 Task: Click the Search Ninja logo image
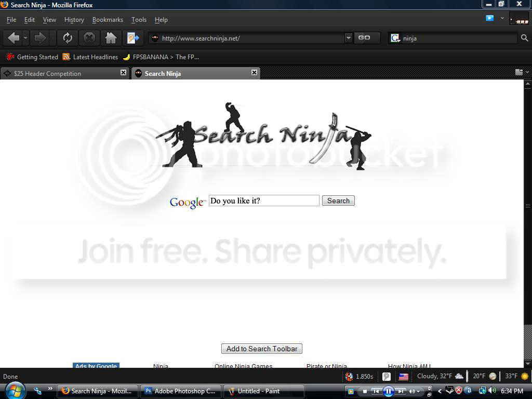(263, 137)
